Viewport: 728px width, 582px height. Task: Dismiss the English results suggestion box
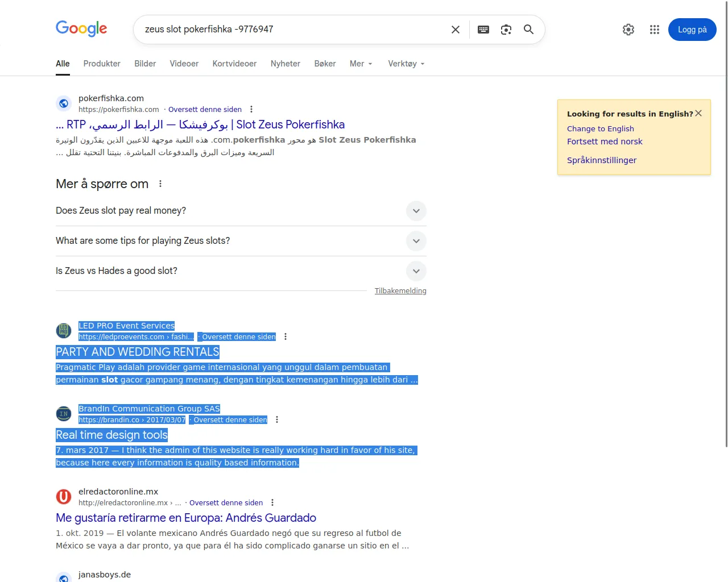(x=698, y=113)
